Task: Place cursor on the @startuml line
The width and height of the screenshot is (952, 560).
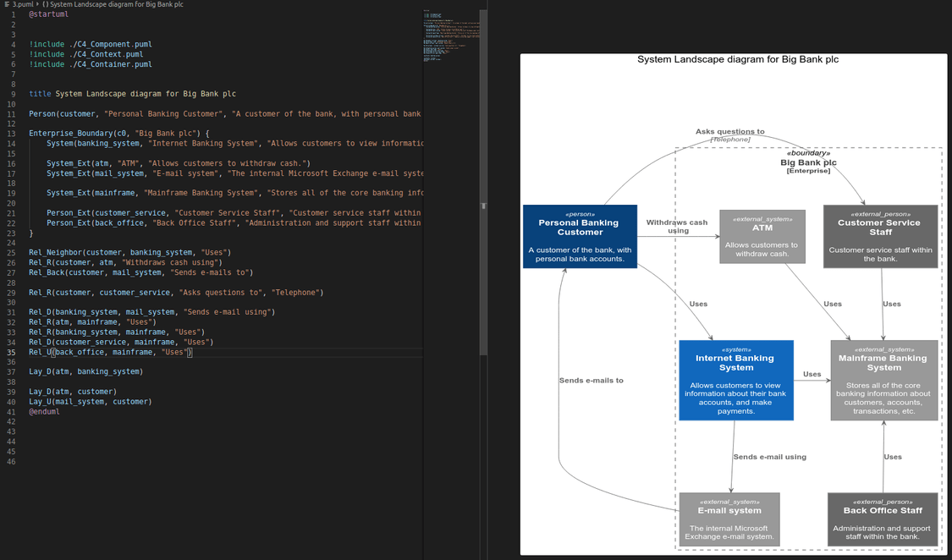Action: 49,14
